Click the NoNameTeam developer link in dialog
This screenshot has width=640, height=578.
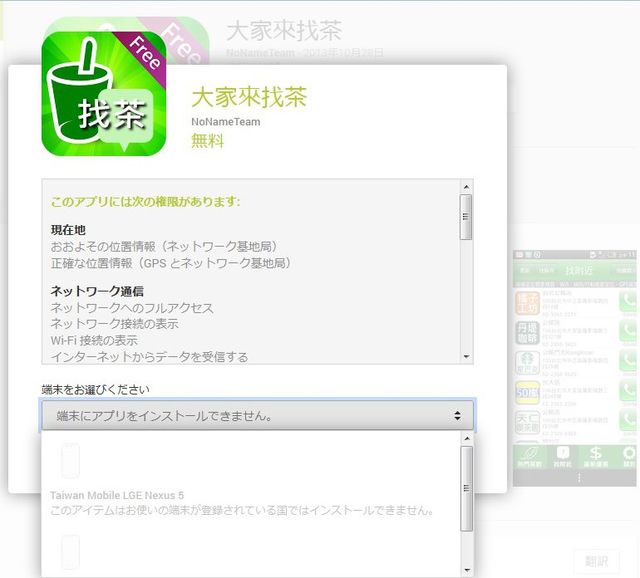coord(227,121)
